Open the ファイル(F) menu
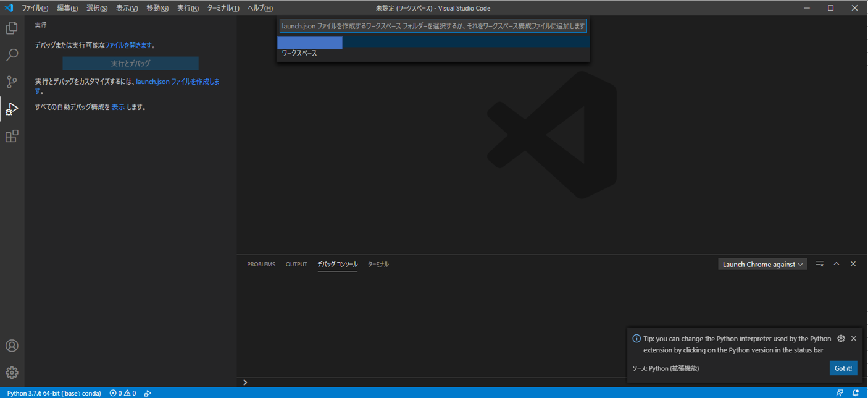 coord(35,8)
